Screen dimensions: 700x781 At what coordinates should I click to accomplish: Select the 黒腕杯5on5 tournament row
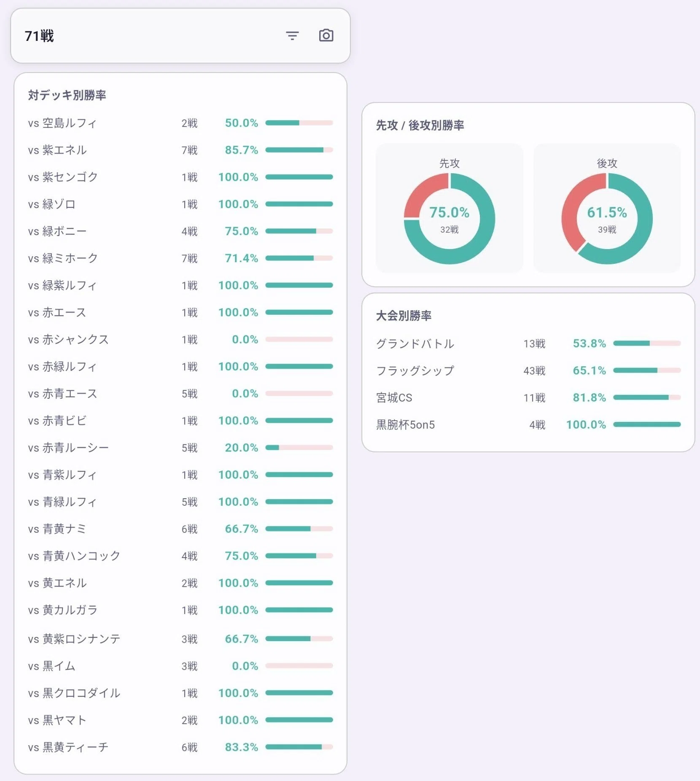[528, 424]
